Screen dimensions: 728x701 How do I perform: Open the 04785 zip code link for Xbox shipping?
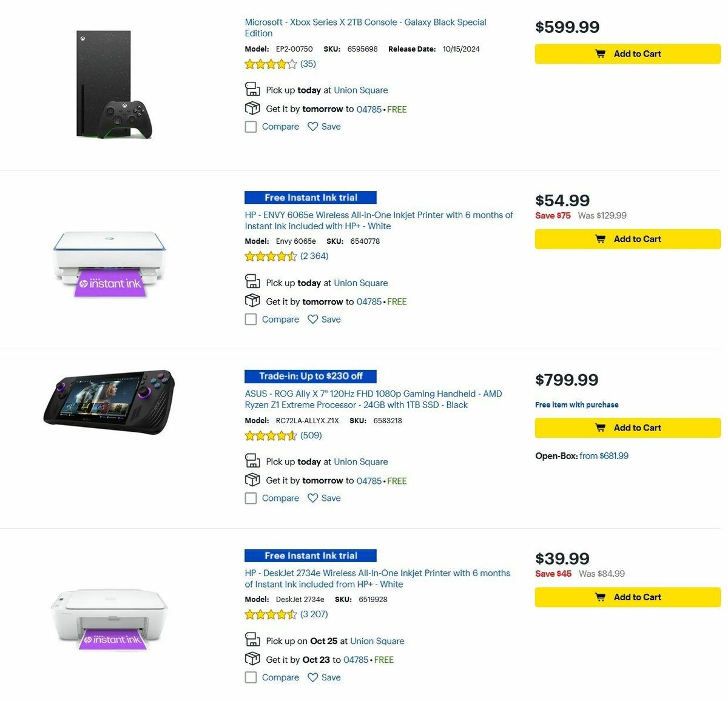click(368, 109)
